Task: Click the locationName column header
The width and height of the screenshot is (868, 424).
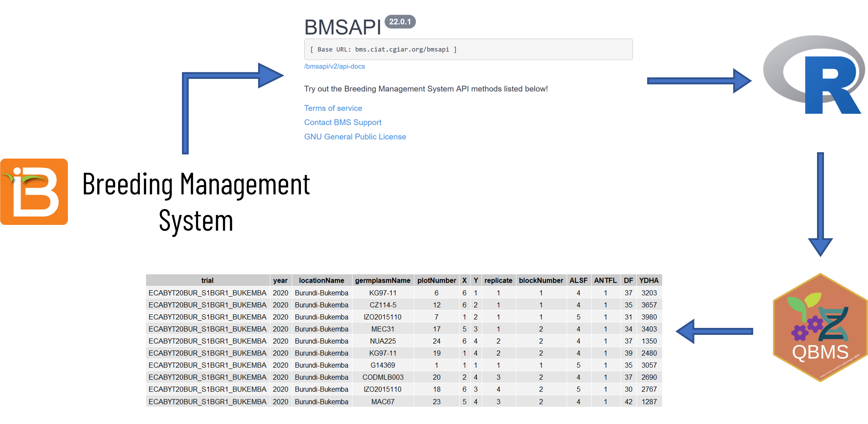Action: click(321, 281)
